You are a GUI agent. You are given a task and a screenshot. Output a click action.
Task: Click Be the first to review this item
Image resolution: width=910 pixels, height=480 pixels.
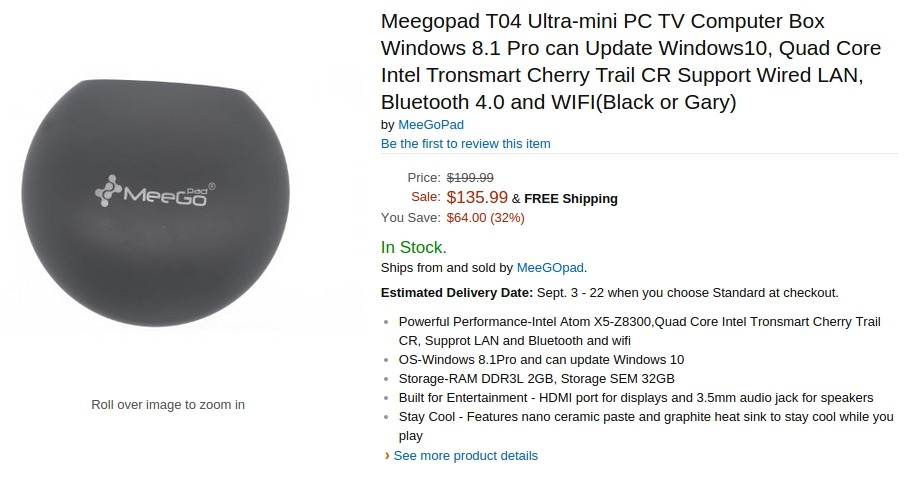(465, 143)
